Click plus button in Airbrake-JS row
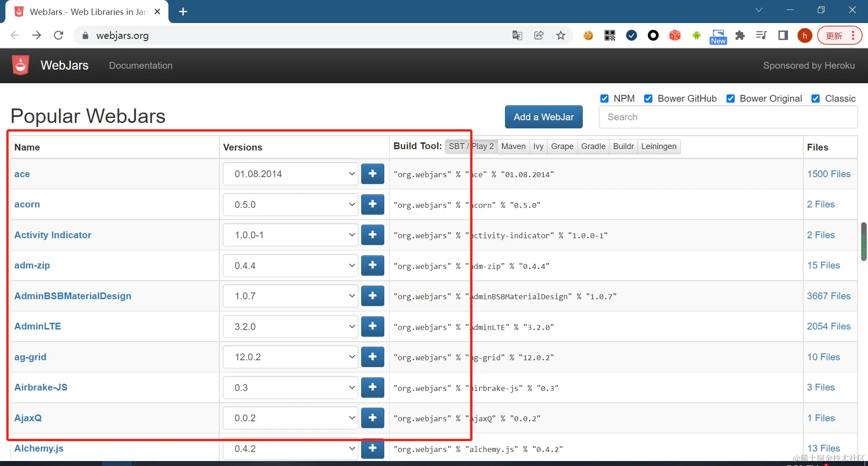 [373, 387]
